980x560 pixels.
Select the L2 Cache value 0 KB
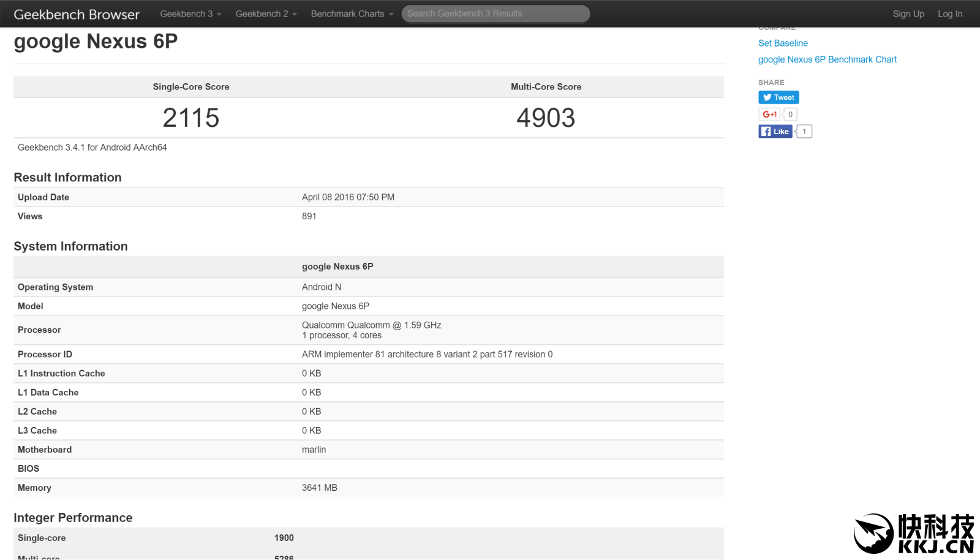[x=311, y=412]
